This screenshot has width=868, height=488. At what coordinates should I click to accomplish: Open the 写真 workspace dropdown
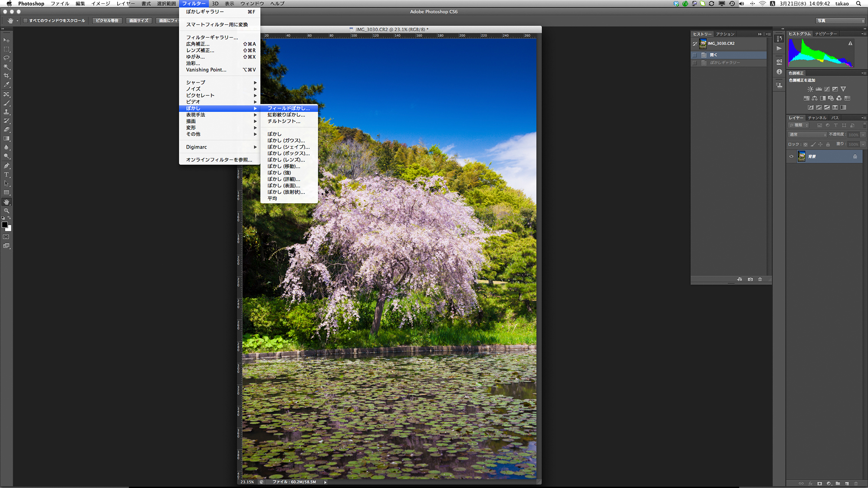(840, 20)
